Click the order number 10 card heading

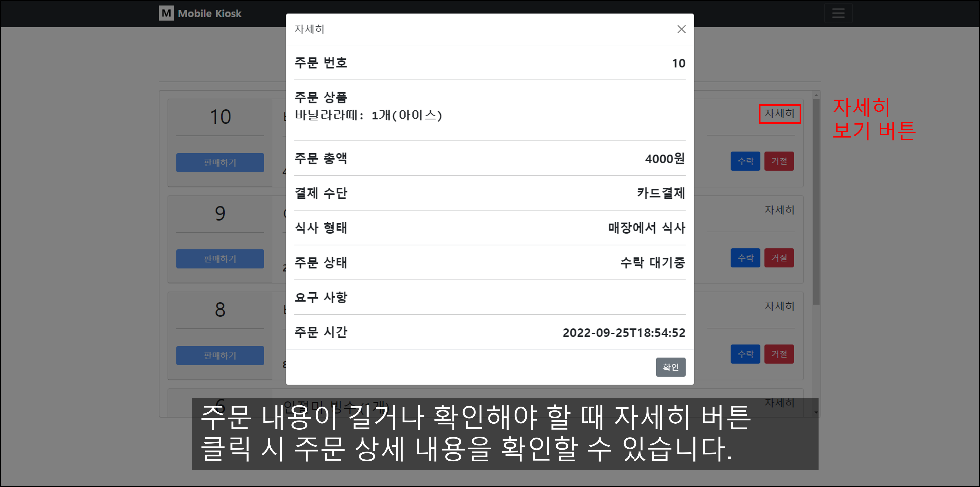tap(220, 117)
